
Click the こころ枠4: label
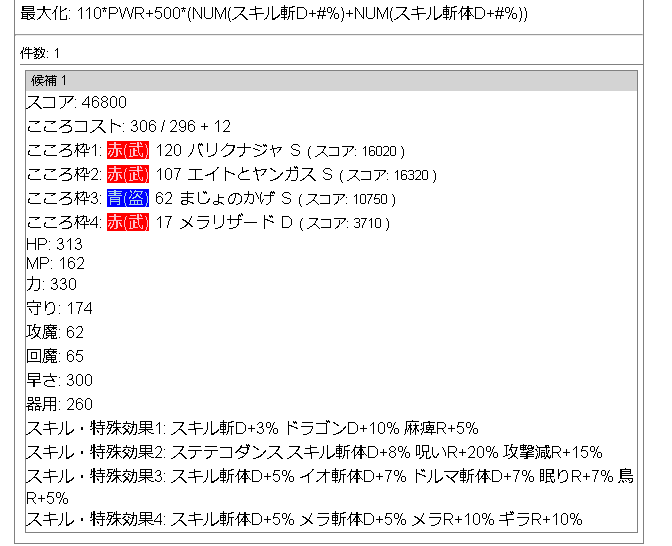tap(64, 222)
